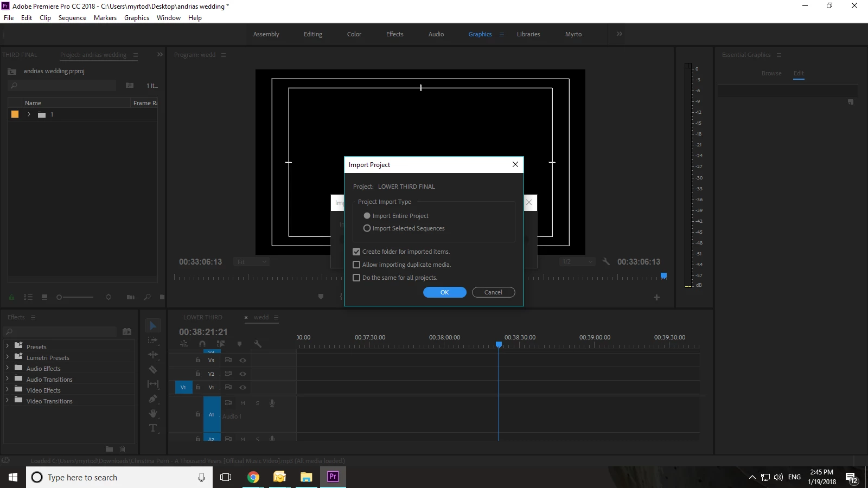This screenshot has width=868, height=488.
Task: Expand the Presets effects folder
Action: click(x=7, y=346)
